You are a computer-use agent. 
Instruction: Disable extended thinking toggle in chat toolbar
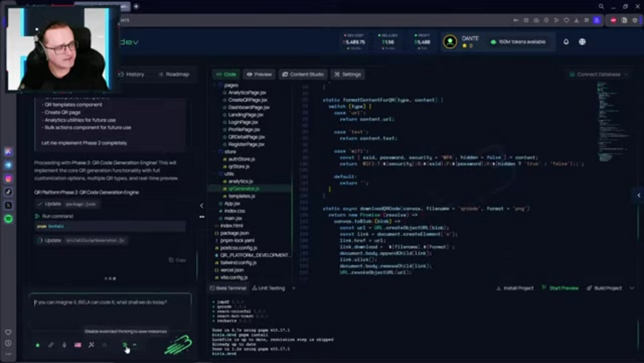pyautogui.click(x=125, y=345)
